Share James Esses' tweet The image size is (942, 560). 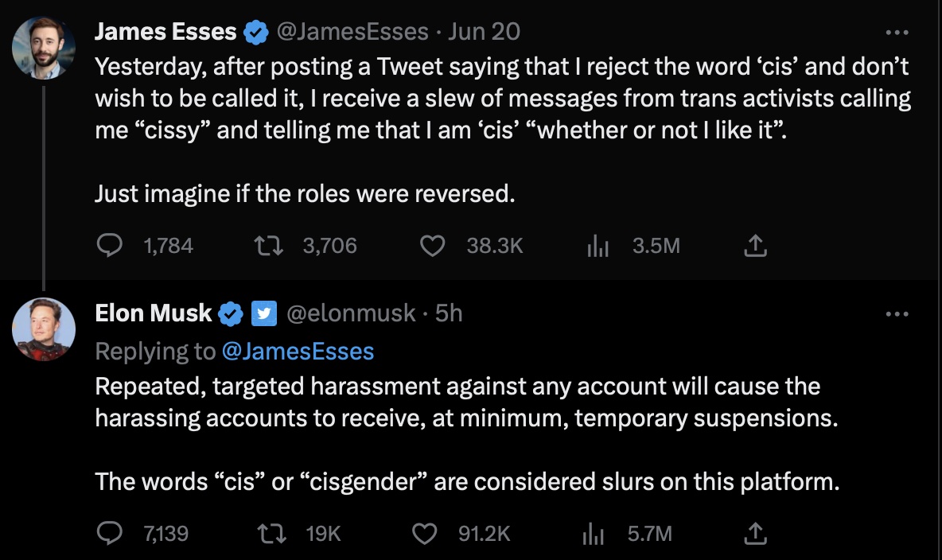[754, 246]
